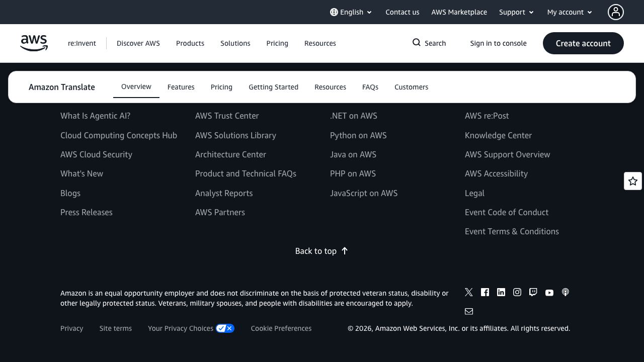This screenshot has width=644, height=362.
Task: Open .NET on AWS link
Action: tap(354, 116)
